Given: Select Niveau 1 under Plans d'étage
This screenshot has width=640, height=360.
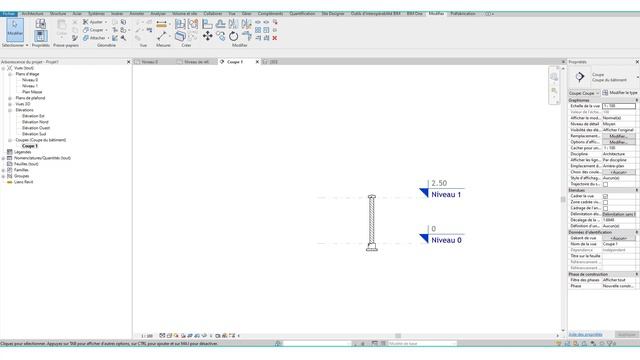Looking at the screenshot, I should coord(30,86).
